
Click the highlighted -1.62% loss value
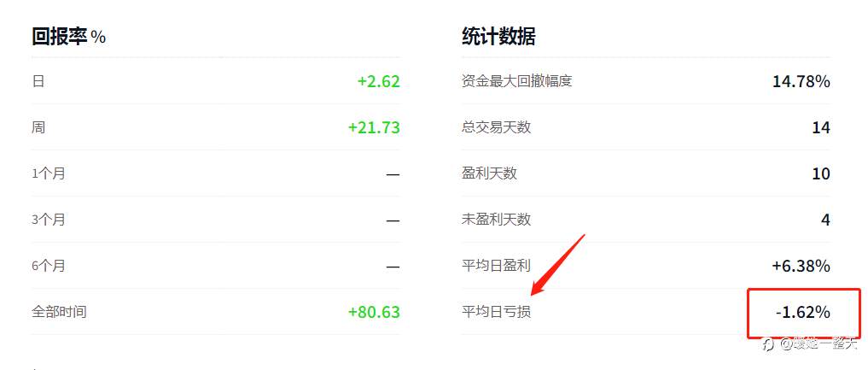point(803,313)
